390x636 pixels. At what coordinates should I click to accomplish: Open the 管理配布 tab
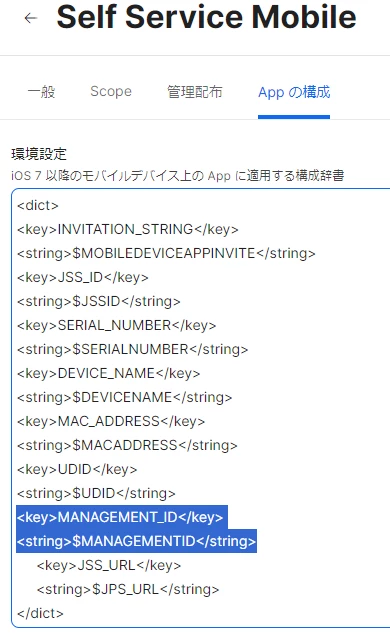195,92
